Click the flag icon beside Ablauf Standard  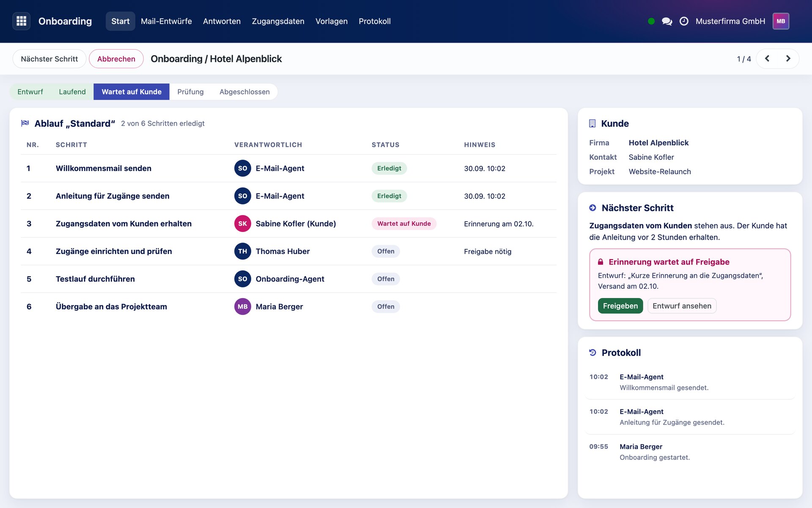point(25,123)
